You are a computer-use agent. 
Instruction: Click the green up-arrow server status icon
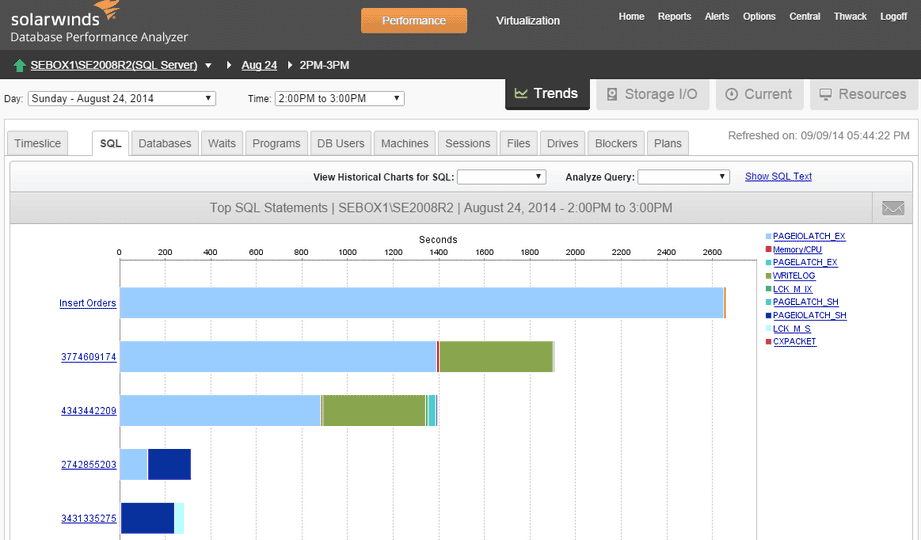pos(19,66)
